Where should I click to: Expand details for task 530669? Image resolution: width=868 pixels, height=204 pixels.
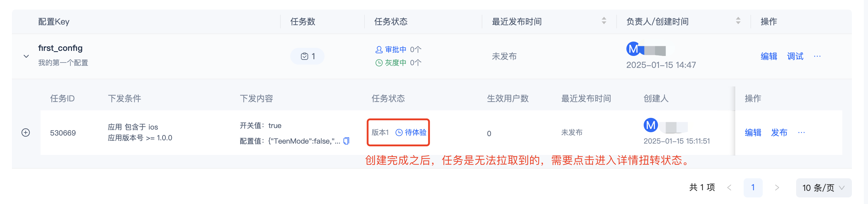(x=26, y=133)
